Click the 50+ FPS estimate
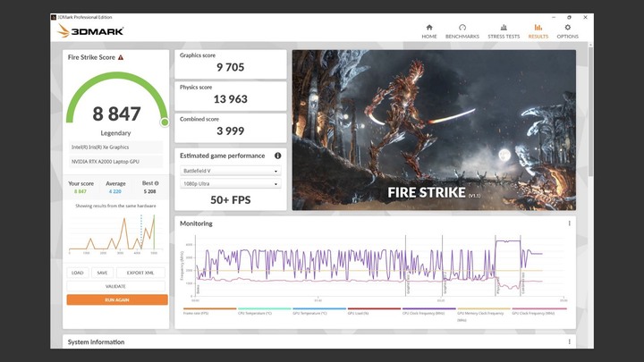644x362 pixels. click(231, 200)
